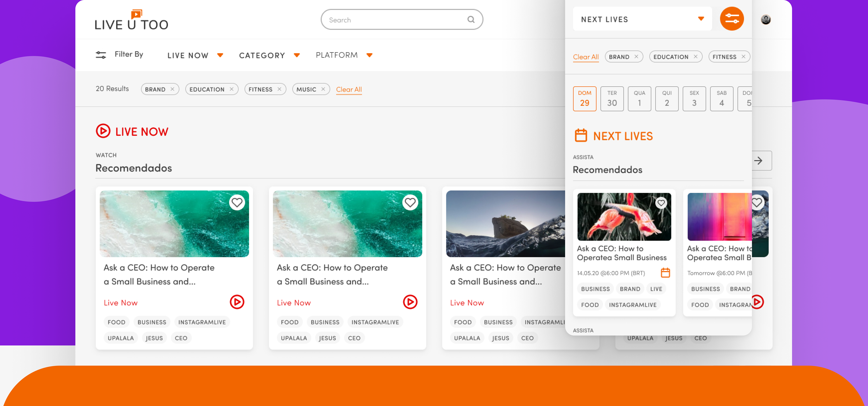Click FOOD tag on first Live Now card

click(116, 322)
